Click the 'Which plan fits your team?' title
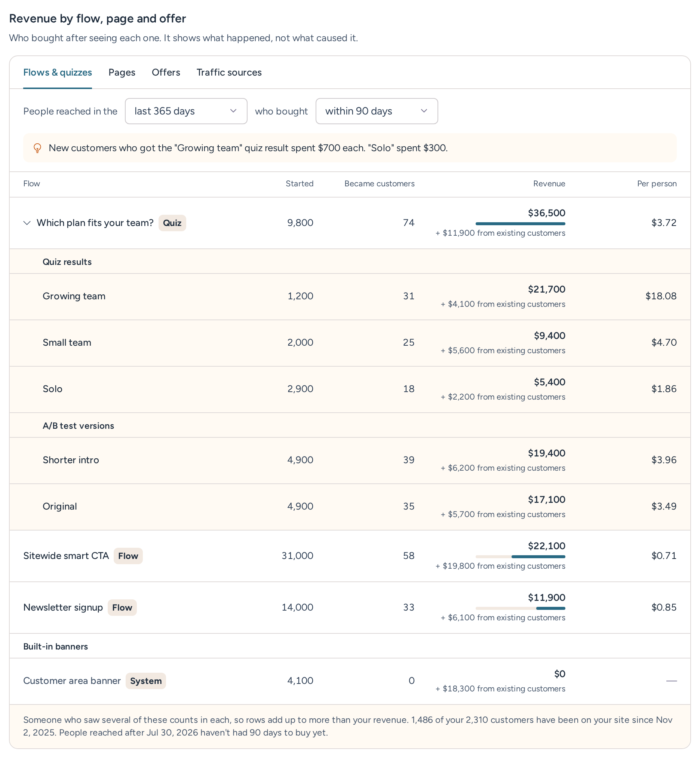Viewport: 700px width, 758px height. (x=95, y=223)
